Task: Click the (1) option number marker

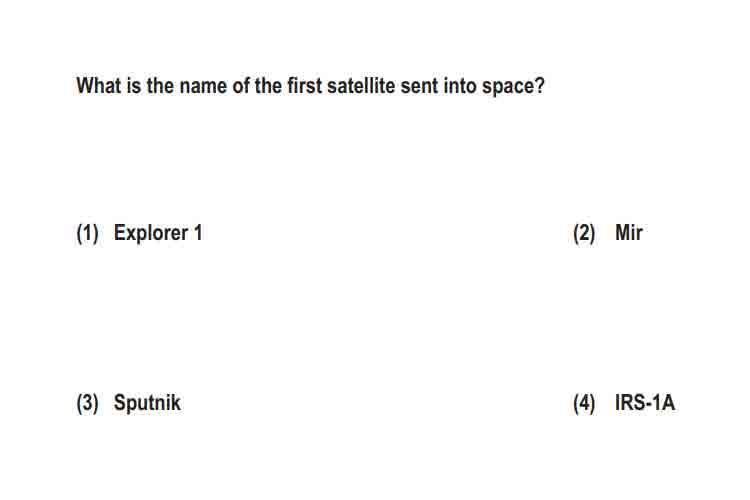Action: point(87,233)
